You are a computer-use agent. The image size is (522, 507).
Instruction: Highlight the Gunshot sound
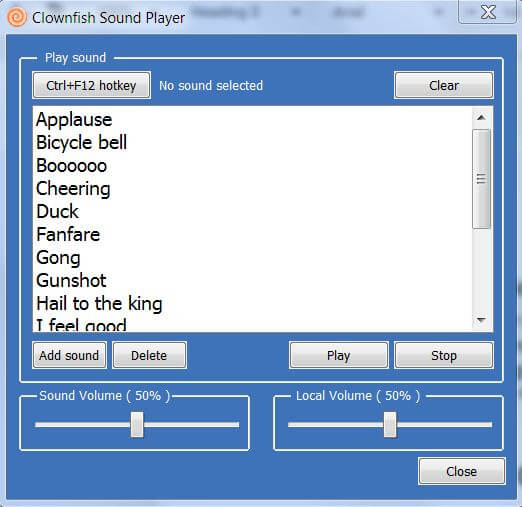(x=71, y=280)
